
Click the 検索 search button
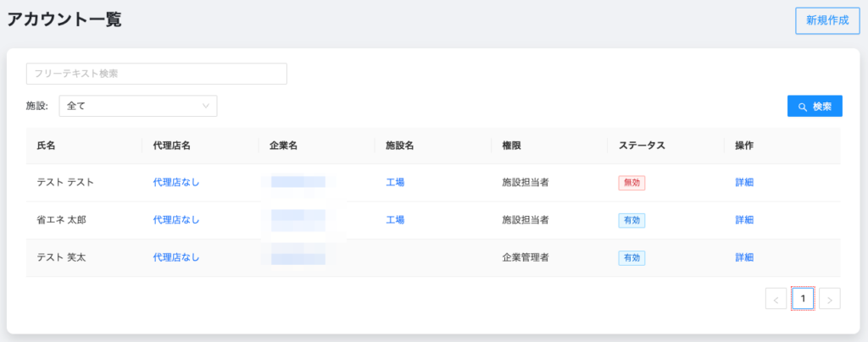point(815,106)
